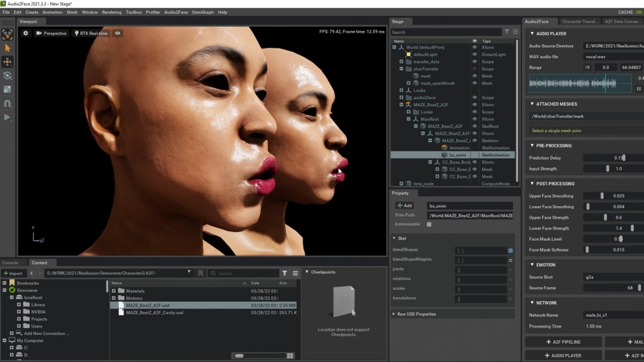Toggle the Snap magnet tool
This screenshot has height=362, width=644.
[8, 103]
